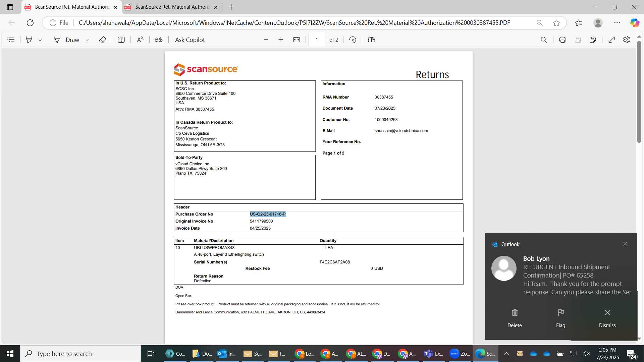Zoom out the PDF with minus

click(266, 40)
